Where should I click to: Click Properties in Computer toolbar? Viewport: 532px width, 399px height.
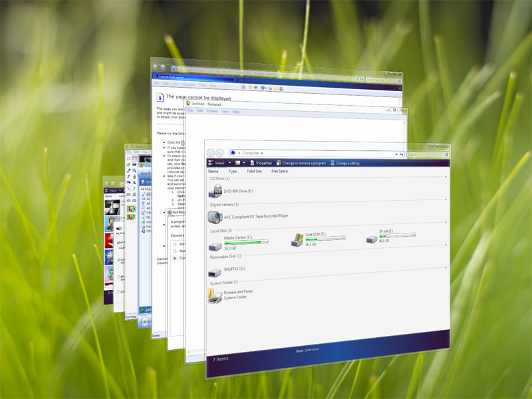pyautogui.click(x=261, y=163)
